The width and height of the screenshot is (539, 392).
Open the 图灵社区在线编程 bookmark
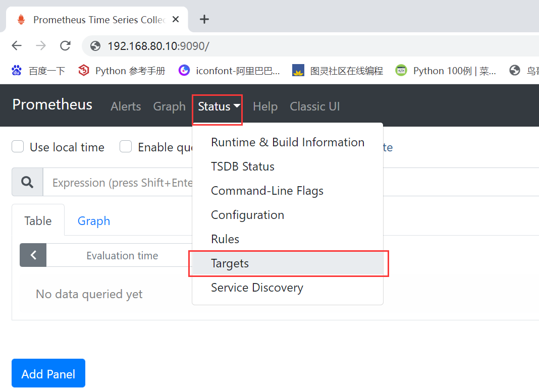(338, 71)
